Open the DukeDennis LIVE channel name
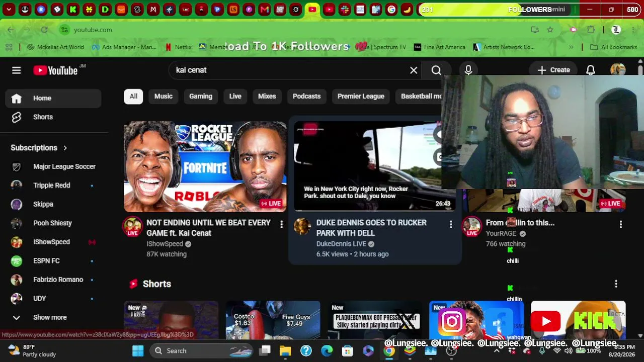Image resolution: width=644 pixels, height=362 pixels. pos(341,244)
